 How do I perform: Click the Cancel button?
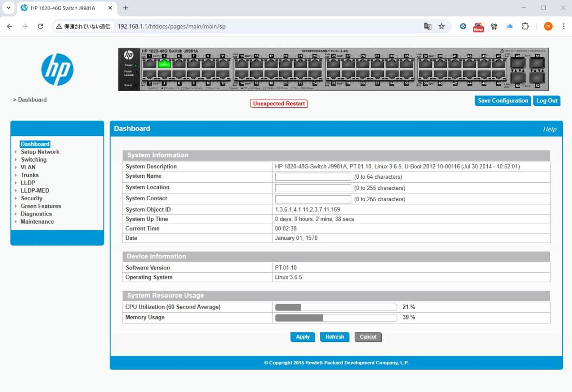click(368, 337)
